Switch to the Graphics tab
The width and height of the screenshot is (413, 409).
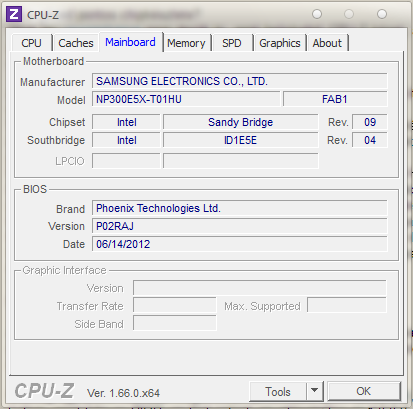[280, 43]
